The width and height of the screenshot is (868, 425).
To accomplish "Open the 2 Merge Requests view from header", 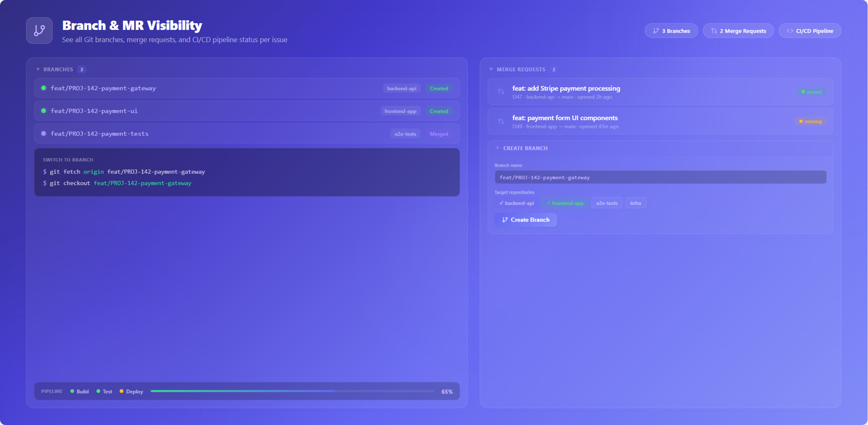I will click(738, 30).
